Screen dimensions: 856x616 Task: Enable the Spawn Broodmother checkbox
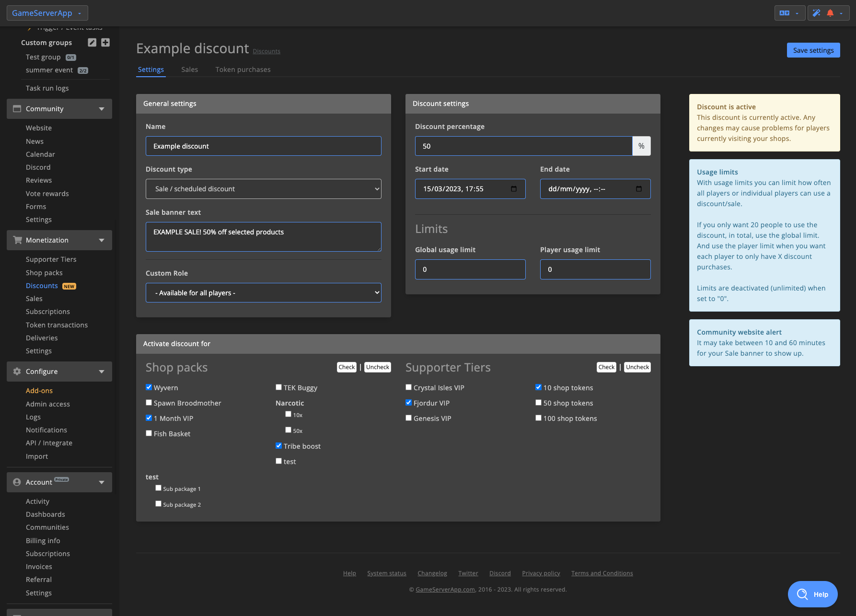coord(149,403)
